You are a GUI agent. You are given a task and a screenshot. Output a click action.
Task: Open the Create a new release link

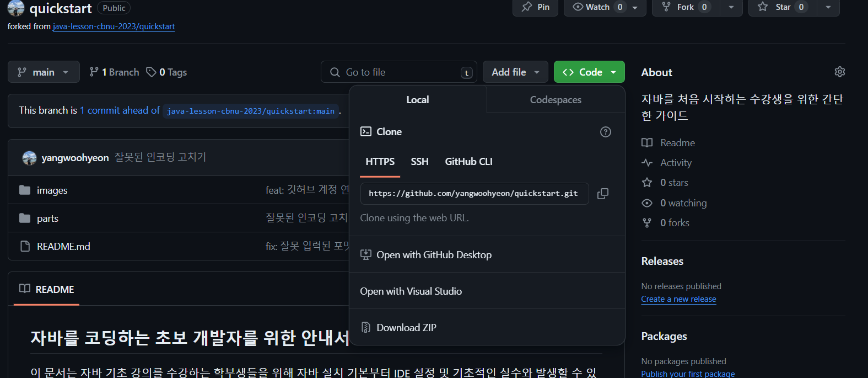(x=678, y=299)
